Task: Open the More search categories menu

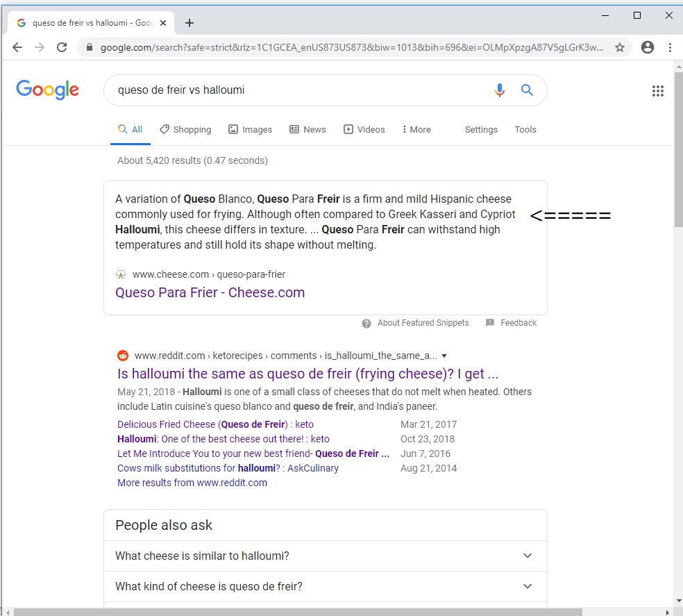Action: 416,129
